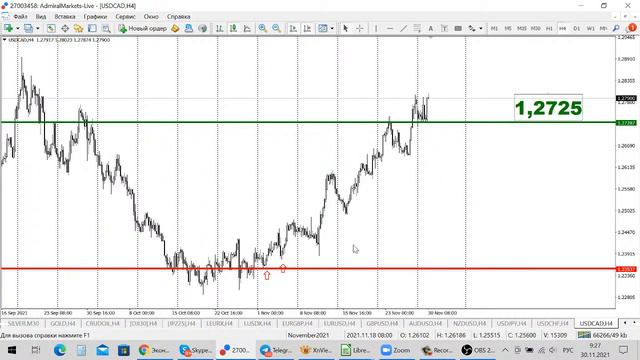
Task: Switch to the D1 timeframe
Action: (576, 28)
